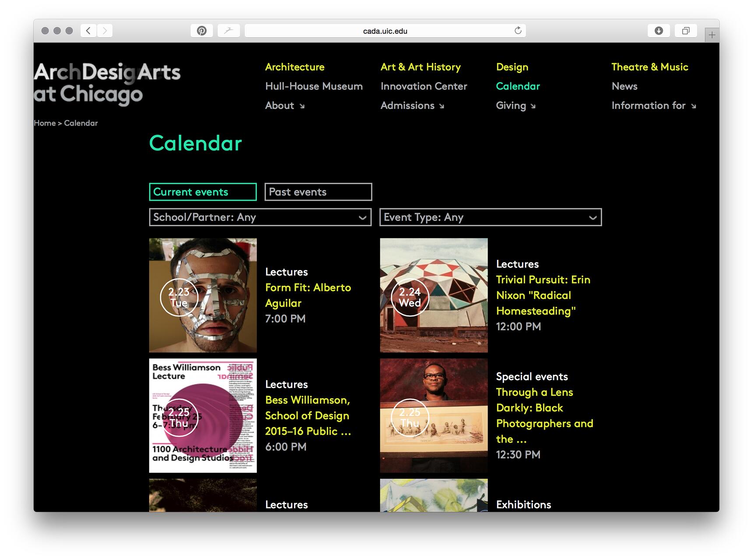Expand the Admissions menu
This screenshot has height=560, width=753.
tap(412, 105)
